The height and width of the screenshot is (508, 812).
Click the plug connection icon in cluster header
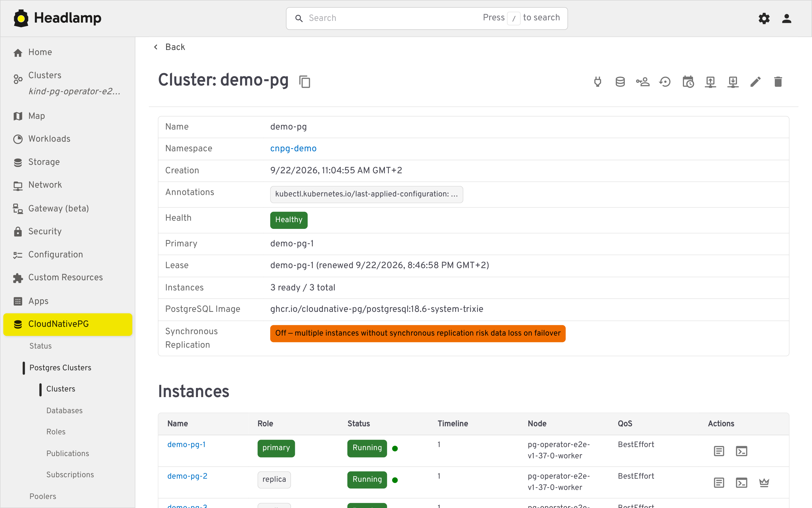tap(598, 82)
